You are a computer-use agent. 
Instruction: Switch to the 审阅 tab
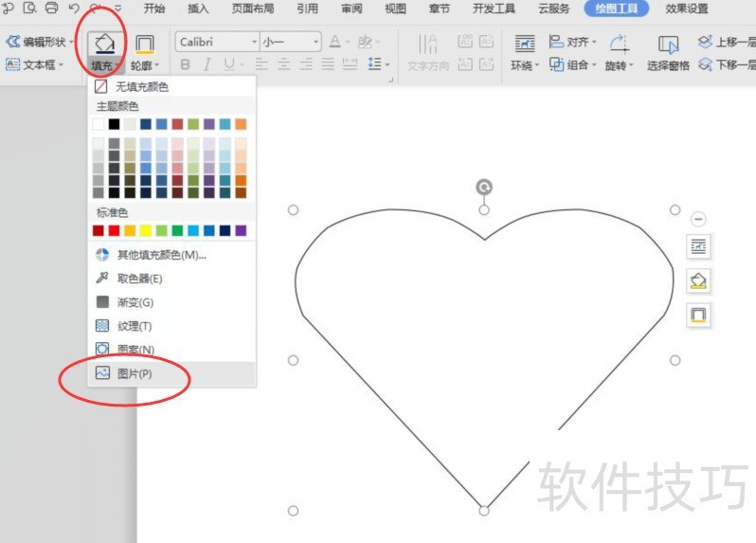(x=351, y=9)
